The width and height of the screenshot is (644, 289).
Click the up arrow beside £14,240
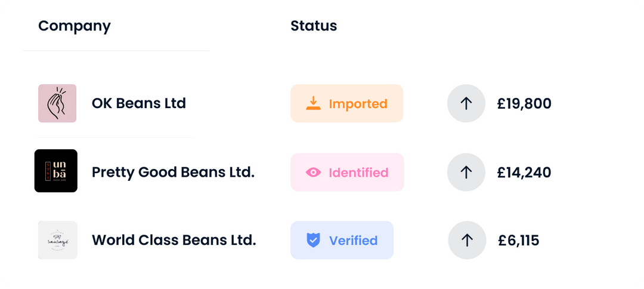466,173
